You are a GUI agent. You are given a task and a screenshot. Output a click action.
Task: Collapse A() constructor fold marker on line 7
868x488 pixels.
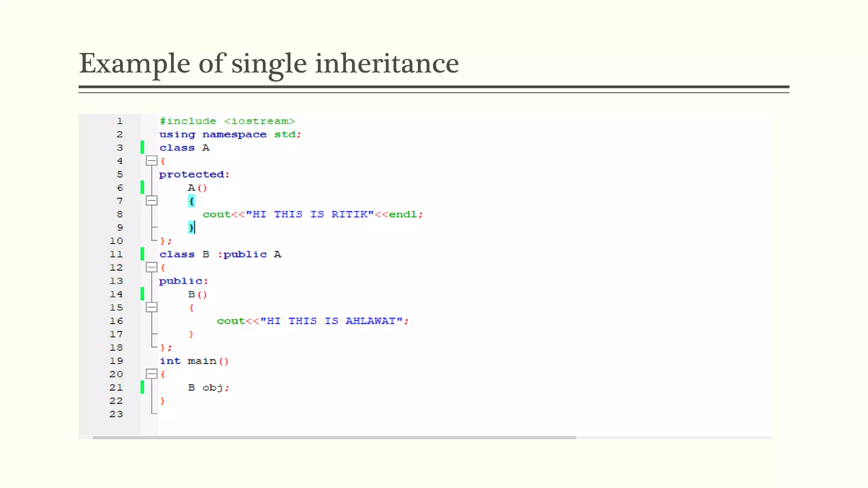click(x=151, y=201)
